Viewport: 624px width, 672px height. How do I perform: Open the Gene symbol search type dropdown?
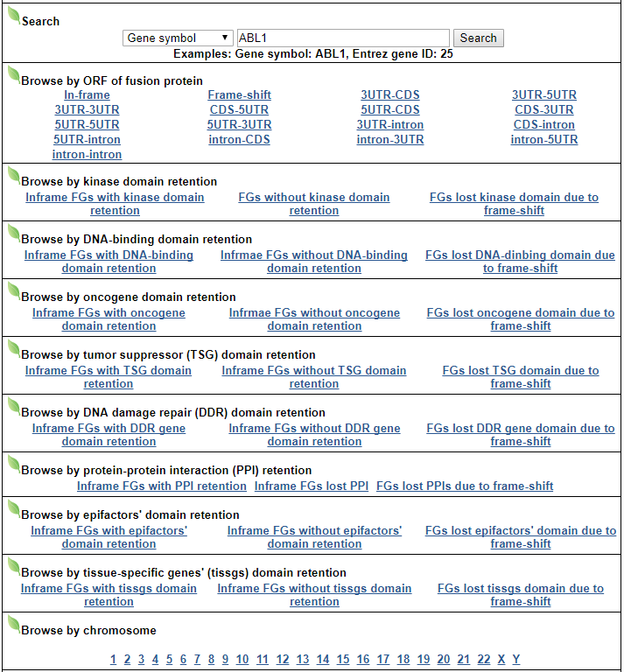[x=178, y=38]
